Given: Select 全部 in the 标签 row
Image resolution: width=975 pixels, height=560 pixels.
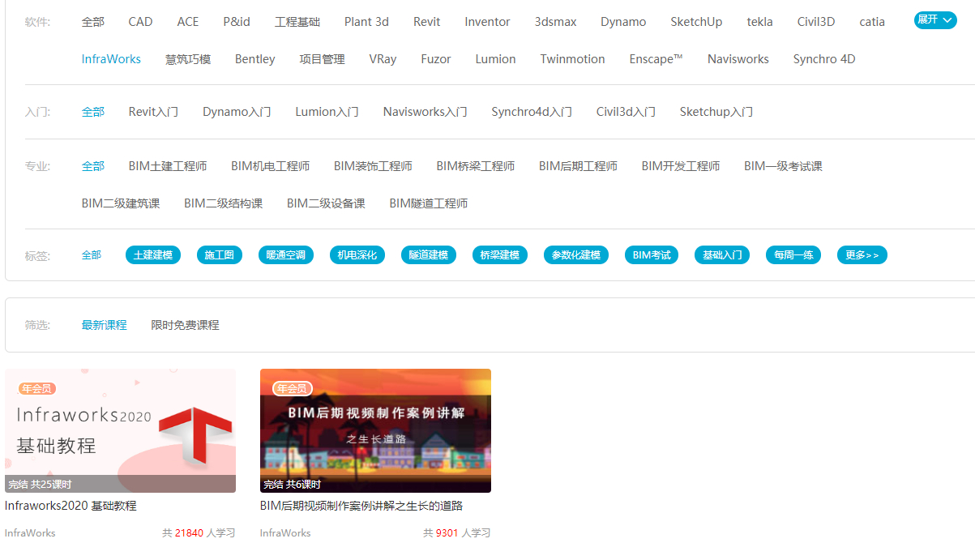Looking at the screenshot, I should (x=92, y=255).
